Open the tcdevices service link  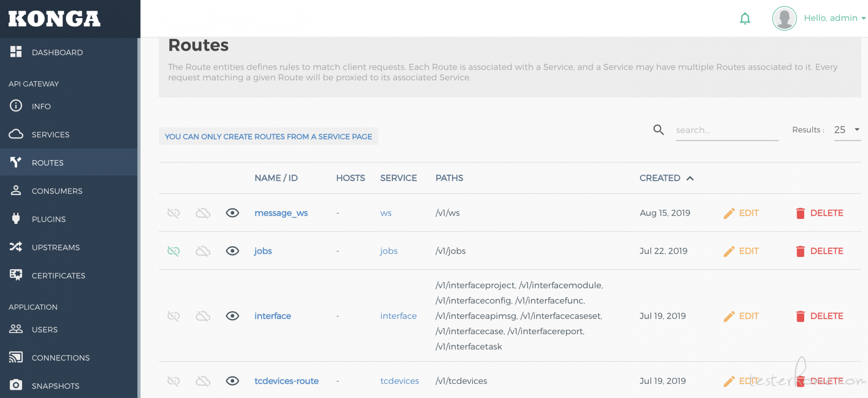[x=399, y=381]
